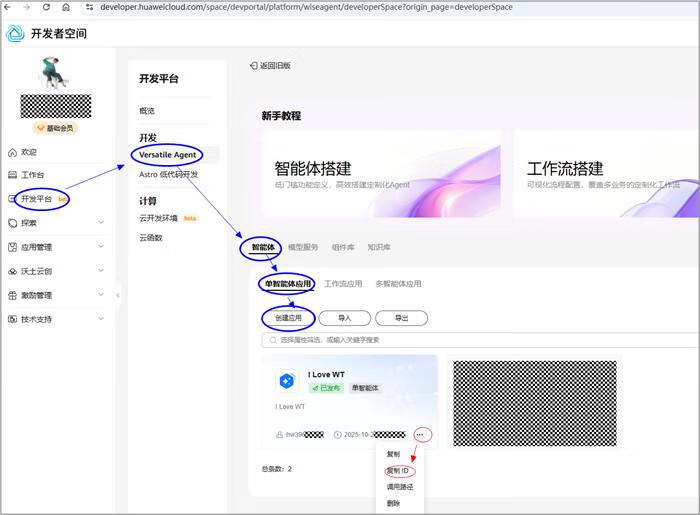Click the I Love WT app icon
Image resolution: width=700 pixels, height=515 pixels.
pyautogui.click(x=287, y=381)
